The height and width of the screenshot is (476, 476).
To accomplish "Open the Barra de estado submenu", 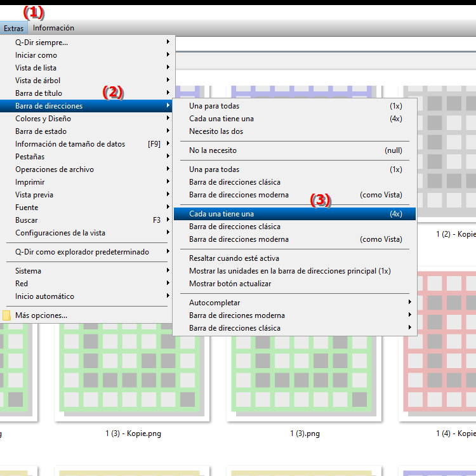I will 86,131.
